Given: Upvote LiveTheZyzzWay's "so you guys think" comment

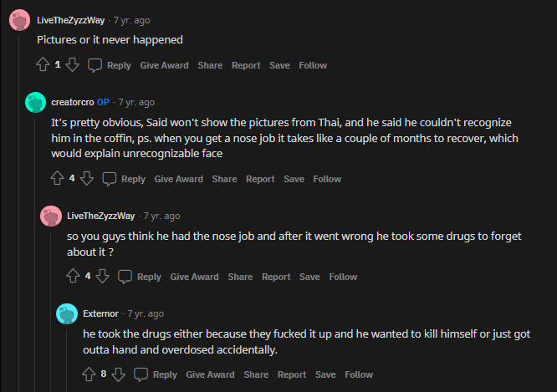Looking at the screenshot, I should click(x=73, y=276).
